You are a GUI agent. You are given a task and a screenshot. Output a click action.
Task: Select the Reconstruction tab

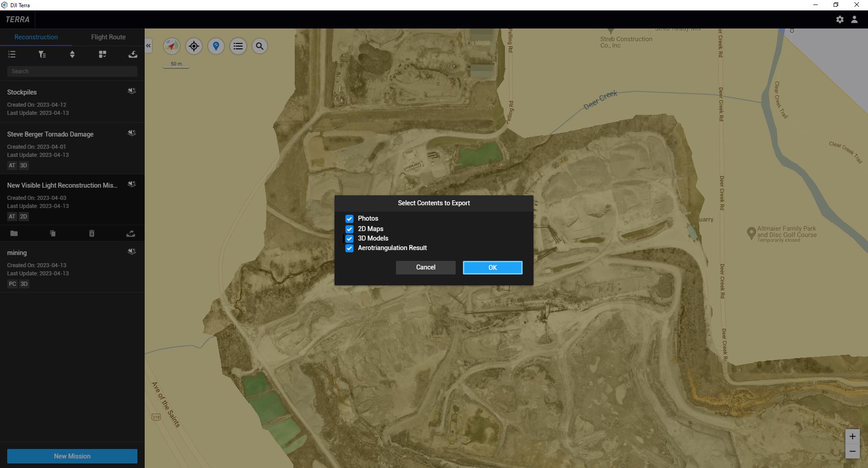pos(36,37)
